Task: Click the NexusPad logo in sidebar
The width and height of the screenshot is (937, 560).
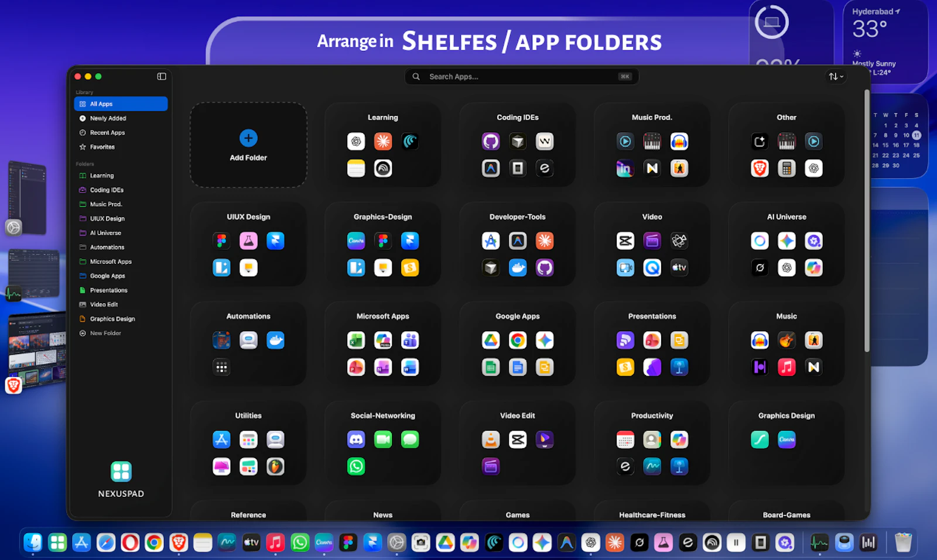Action: coord(121,471)
